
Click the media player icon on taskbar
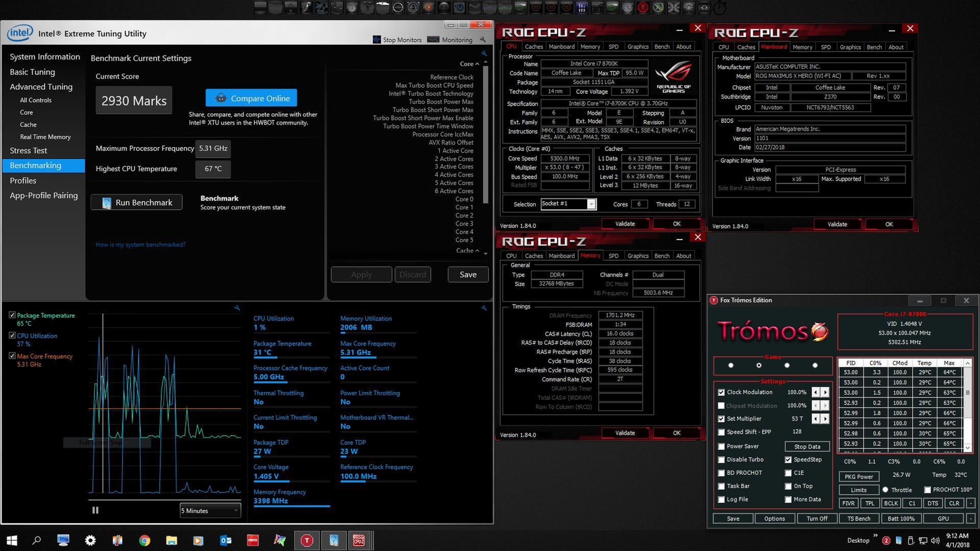[x=198, y=540]
